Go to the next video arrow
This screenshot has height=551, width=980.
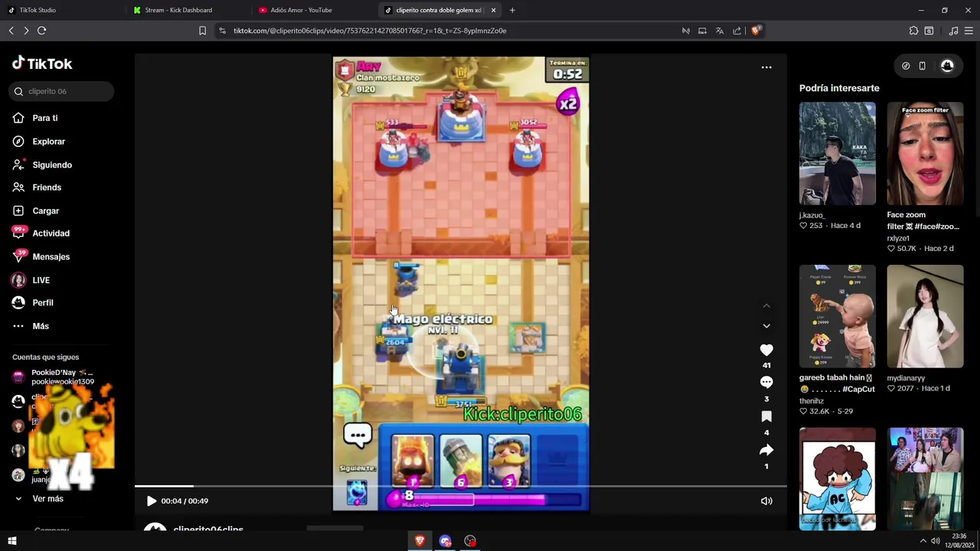pos(766,326)
